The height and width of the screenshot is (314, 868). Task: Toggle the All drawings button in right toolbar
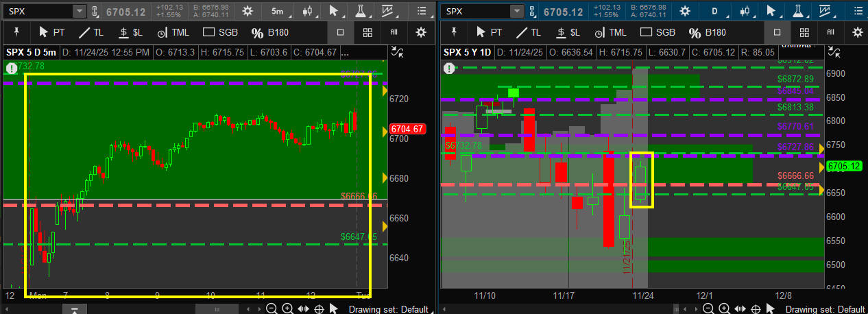831,32
